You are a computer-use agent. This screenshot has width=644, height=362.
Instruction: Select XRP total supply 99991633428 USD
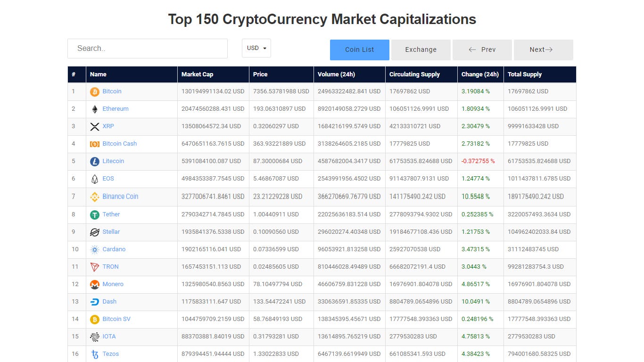(533, 126)
